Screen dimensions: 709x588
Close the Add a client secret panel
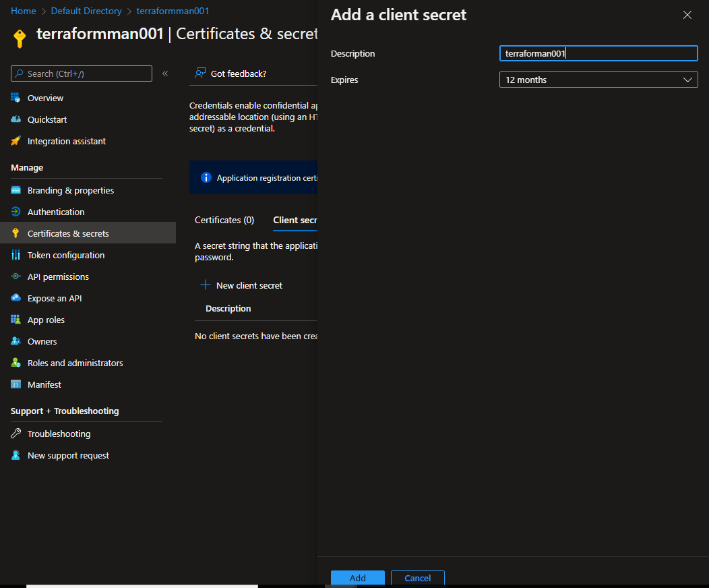pos(687,15)
